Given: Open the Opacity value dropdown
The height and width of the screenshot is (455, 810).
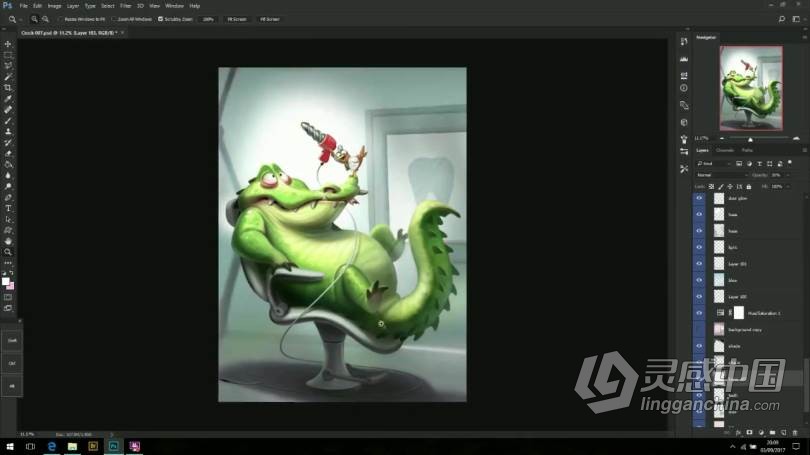Looking at the screenshot, I should point(788,175).
